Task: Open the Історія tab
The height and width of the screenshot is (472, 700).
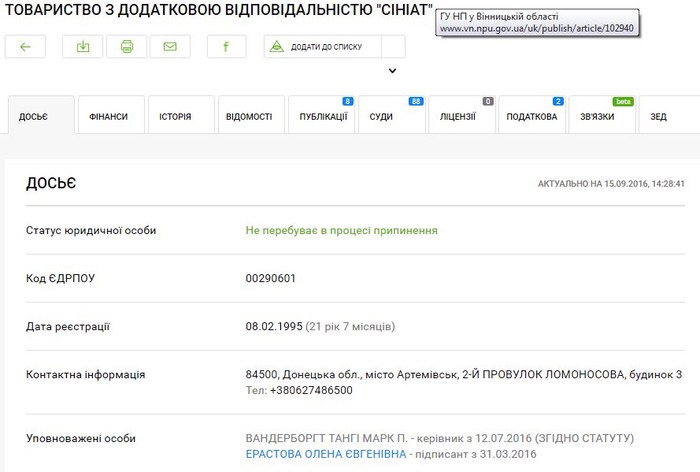Action: pos(181,115)
